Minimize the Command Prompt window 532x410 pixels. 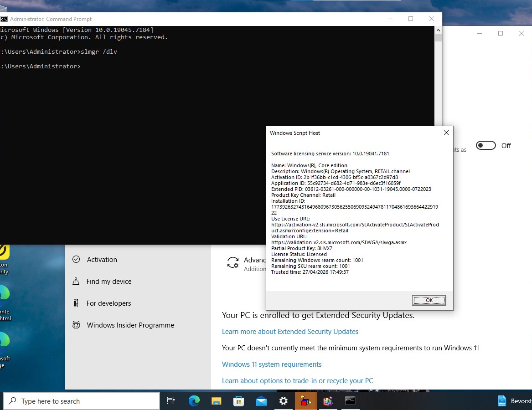(x=390, y=19)
